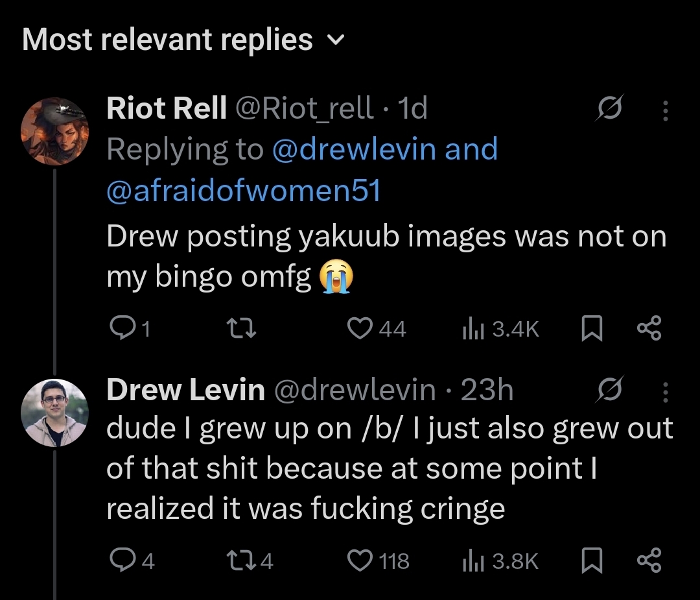
Task: Open Grok icon on Drew Levin's tweet
Action: (x=609, y=390)
